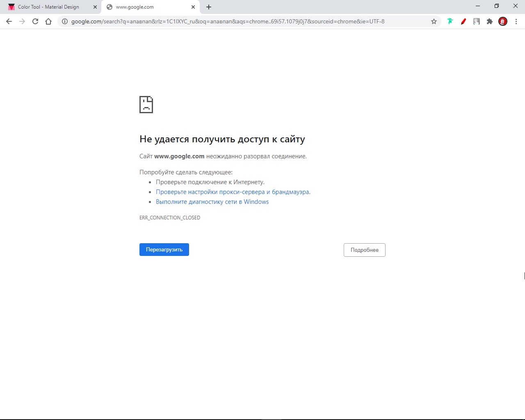
Task: Click the google tab globe favicon
Action: [110, 7]
